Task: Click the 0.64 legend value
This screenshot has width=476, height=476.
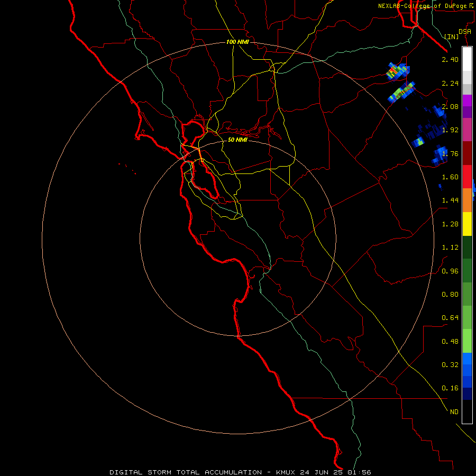Action: (450, 318)
